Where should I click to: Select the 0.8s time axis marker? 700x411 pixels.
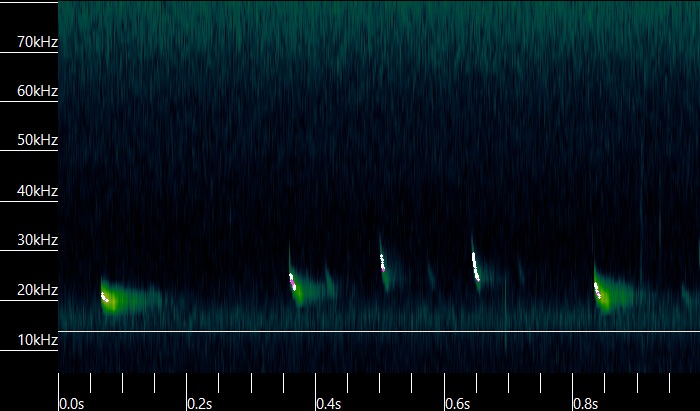(585, 404)
